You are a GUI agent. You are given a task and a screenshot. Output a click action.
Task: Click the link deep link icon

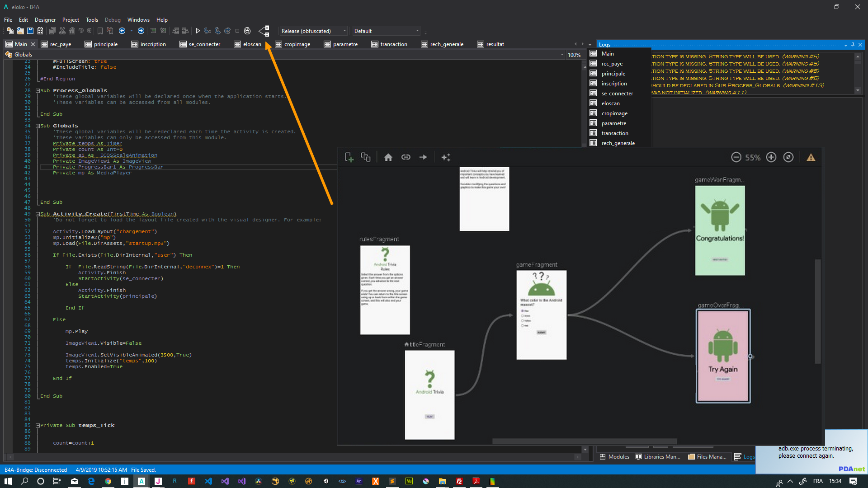[406, 157]
